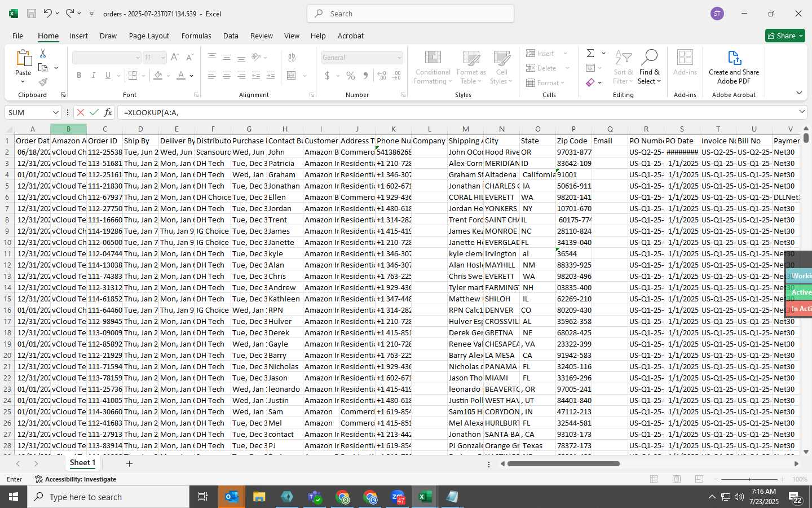This screenshot has height=508, width=812.
Task: Switch to the Page Layout tab
Action: [x=149, y=36]
